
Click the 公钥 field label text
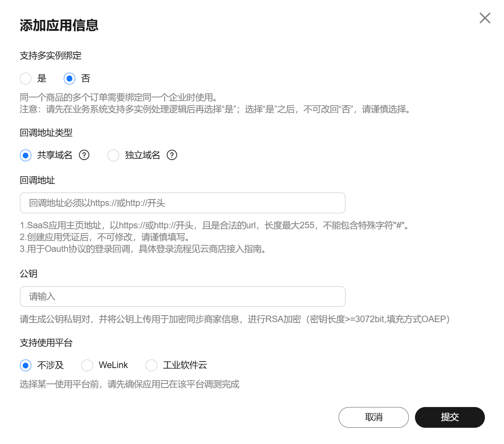click(x=28, y=274)
